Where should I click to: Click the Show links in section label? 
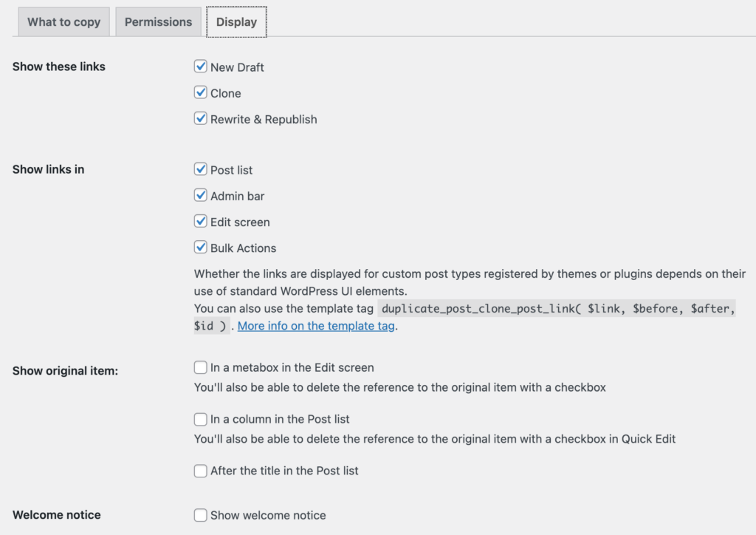click(47, 169)
